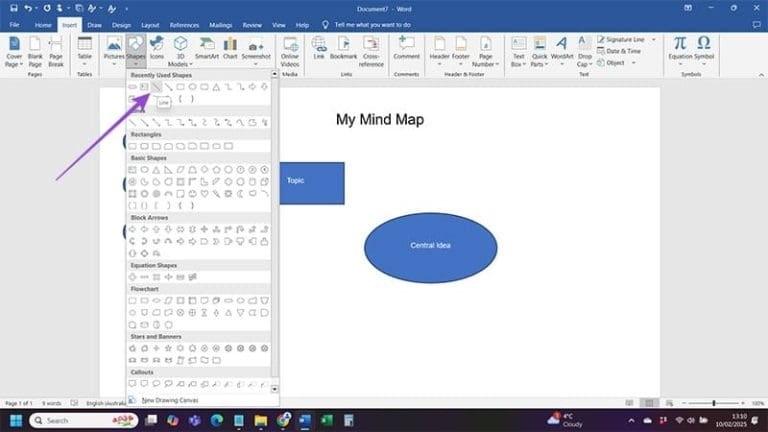
Task: Click the taskbar Search box
Action: tap(84, 420)
